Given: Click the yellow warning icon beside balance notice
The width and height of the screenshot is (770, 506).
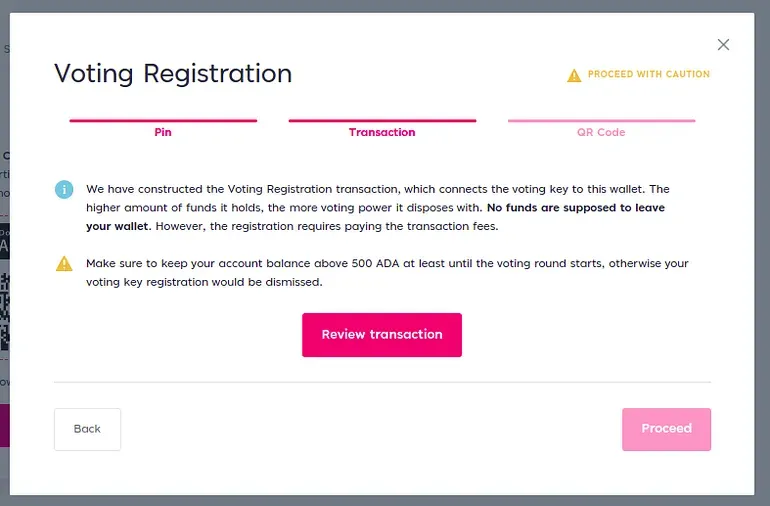Looking at the screenshot, I should (x=64, y=264).
